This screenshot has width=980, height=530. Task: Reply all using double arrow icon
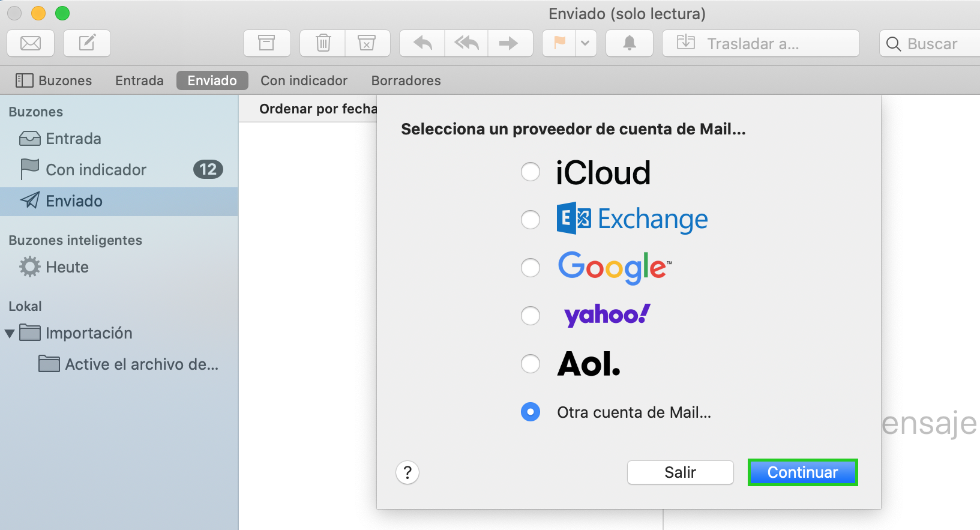coord(466,43)
